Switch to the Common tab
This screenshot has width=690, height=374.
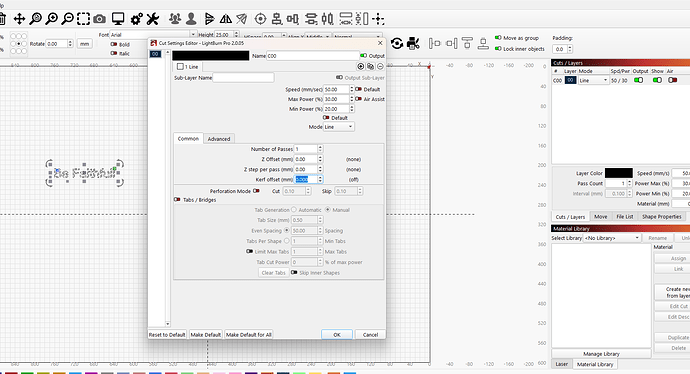point(188,138)
